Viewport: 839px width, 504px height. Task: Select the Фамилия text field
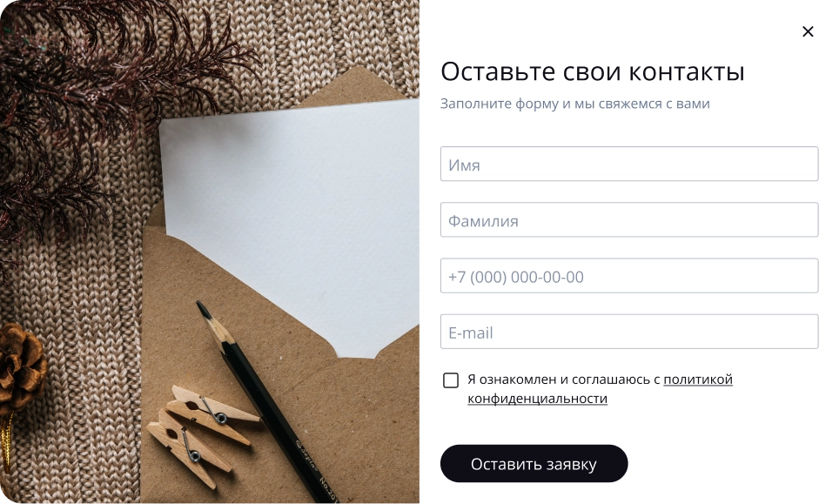629,220
